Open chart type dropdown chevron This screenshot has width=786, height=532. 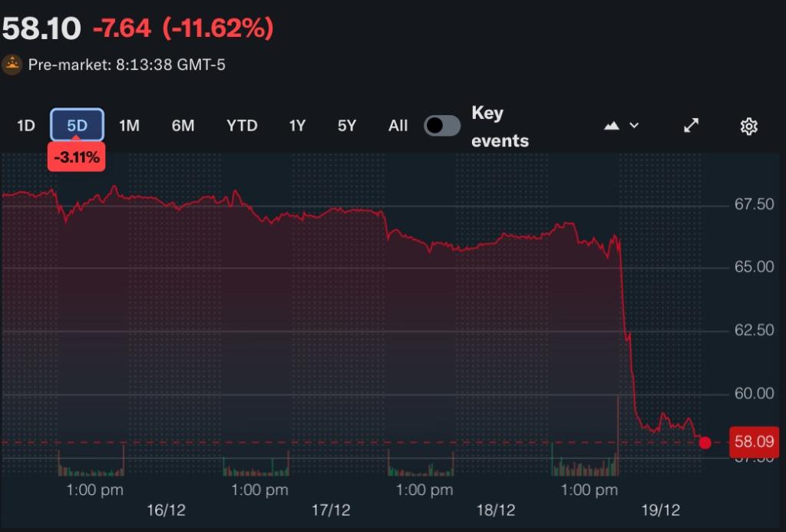tap(634, 125)
